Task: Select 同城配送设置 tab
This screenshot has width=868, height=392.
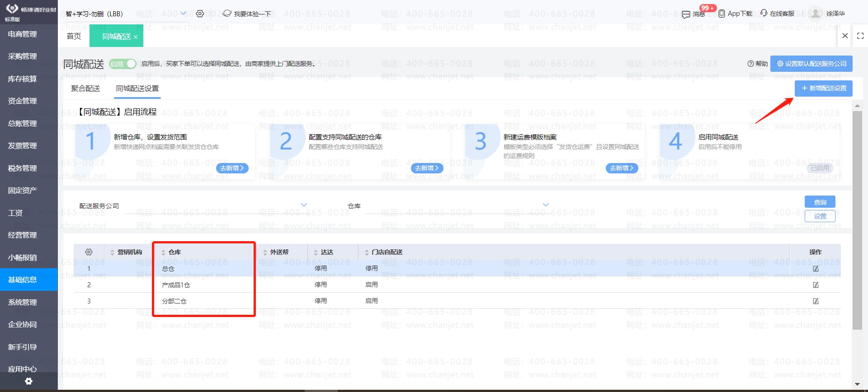Action: 137,89
